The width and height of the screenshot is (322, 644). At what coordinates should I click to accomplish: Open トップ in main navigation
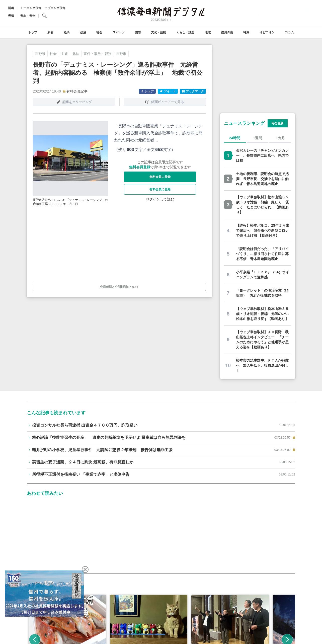tap(33, 32)
